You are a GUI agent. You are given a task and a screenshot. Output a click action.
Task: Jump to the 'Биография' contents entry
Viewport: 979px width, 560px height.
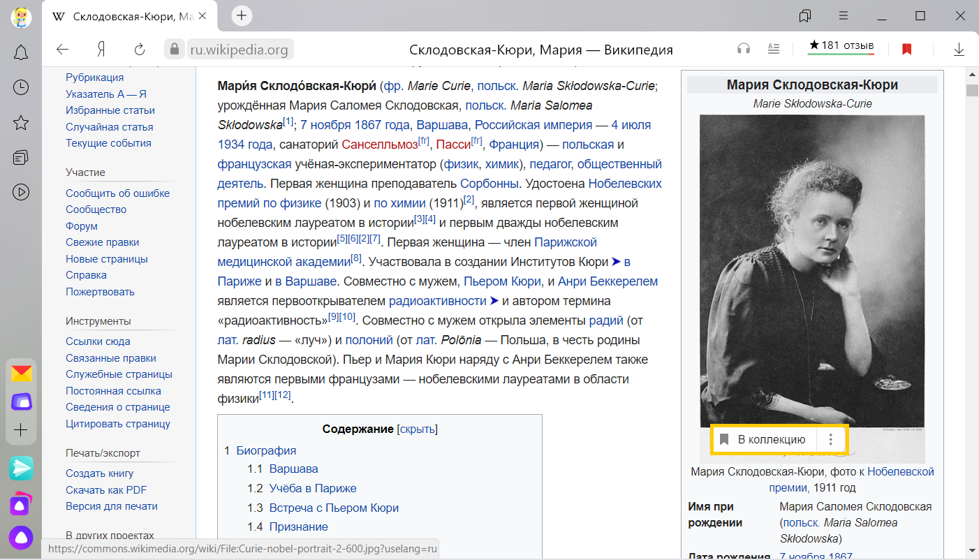(x=266, y=450)
